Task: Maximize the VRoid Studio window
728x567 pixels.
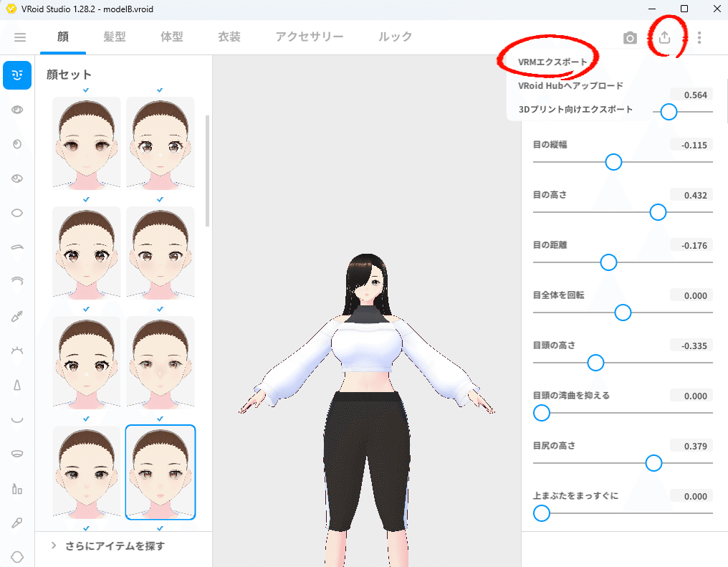Action: pos(684,9)
